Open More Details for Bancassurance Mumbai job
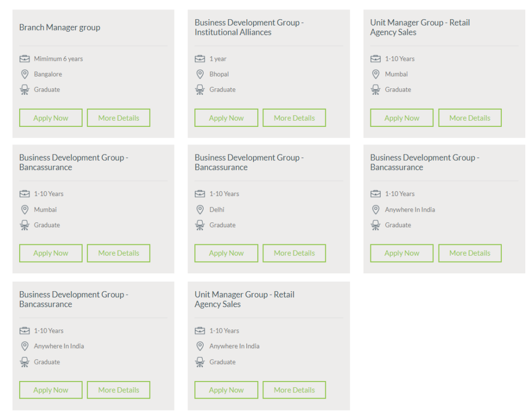The image size is (532, 419). click(118, 253)
